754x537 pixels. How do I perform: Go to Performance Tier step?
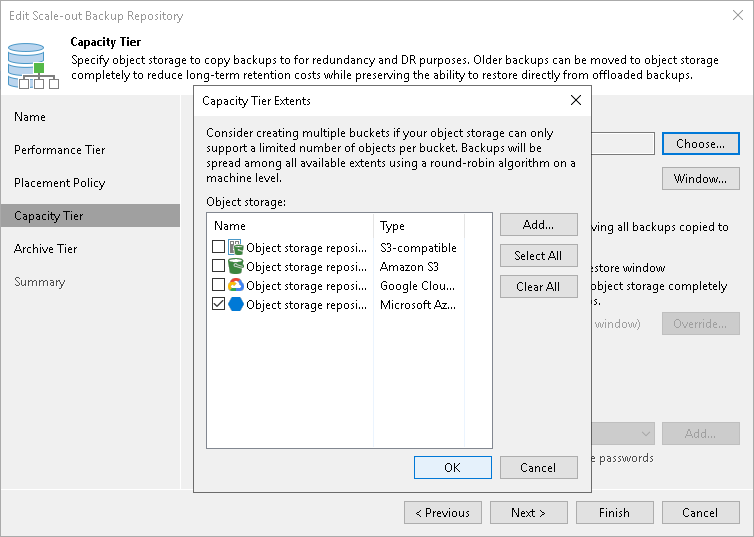60,150
